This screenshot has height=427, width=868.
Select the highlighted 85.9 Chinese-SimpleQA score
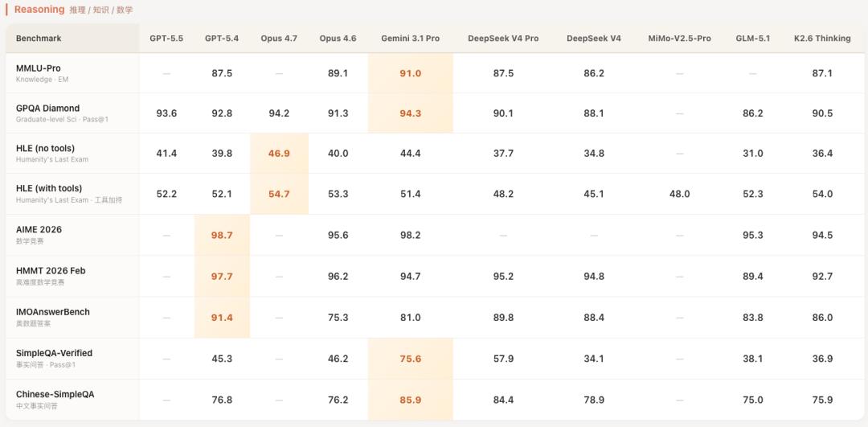click(x=410, y=400)
